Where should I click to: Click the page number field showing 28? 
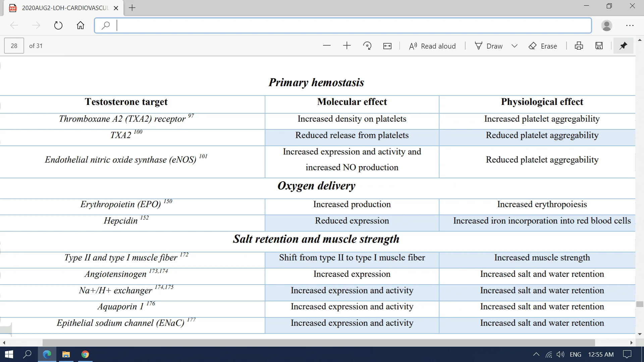click(14, 46)
